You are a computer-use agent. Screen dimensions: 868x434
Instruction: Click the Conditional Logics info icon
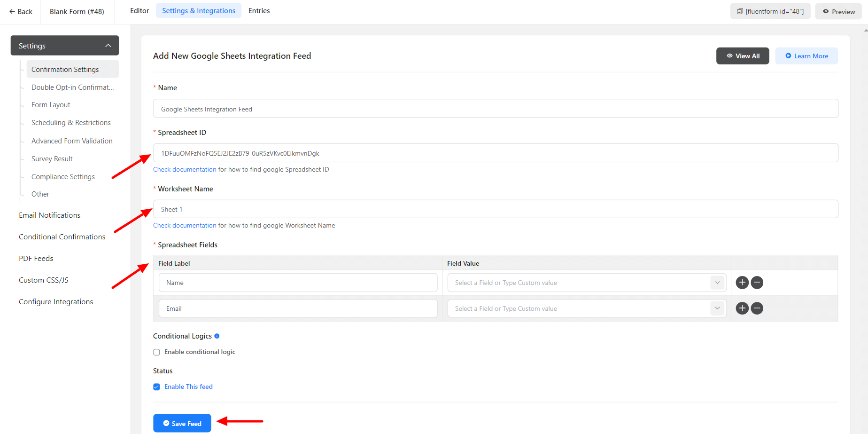pyautogui.click(x=217, y=336)
